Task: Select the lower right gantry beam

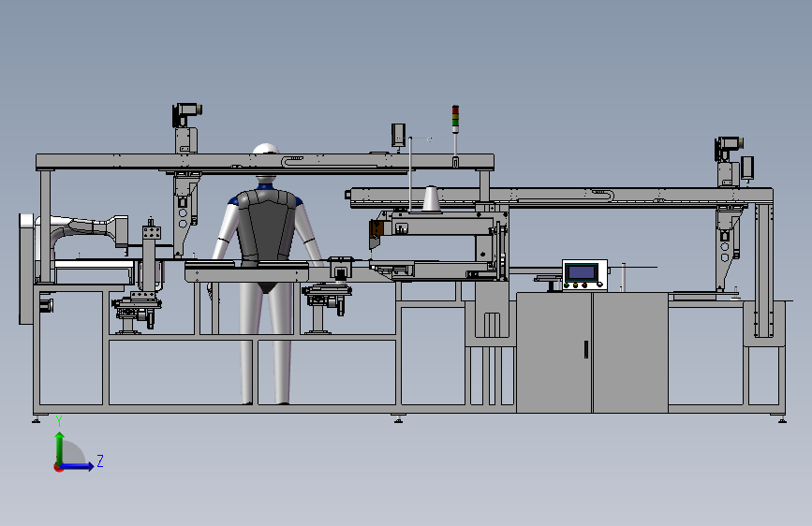Action: pos(561,197)
